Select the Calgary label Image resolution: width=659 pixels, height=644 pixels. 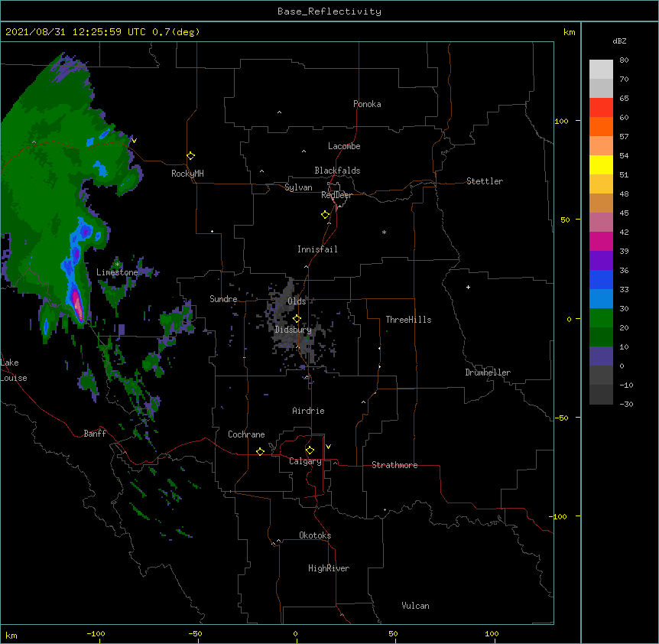pos(305,461)
